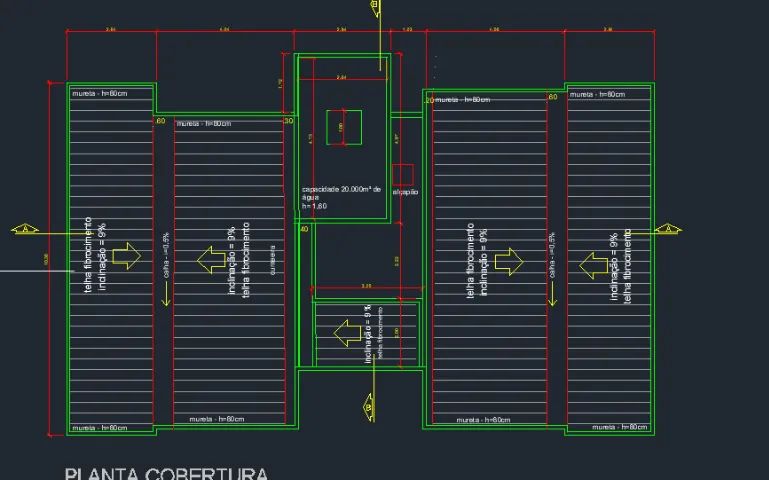Viewport: 769px width, 480px height.
Task: Select the 'alçapão' label text
Action: (405, 192)
